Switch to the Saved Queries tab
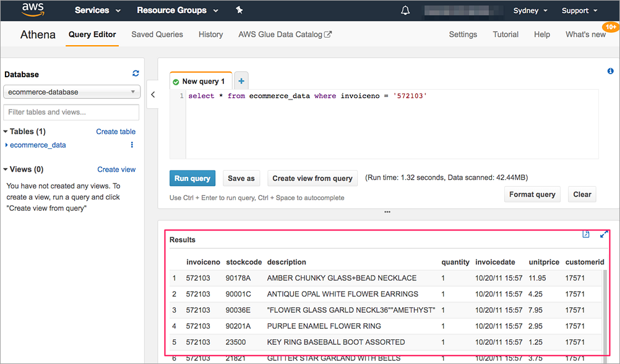This screenshot has height=364, width=620. tap(157, 35)
